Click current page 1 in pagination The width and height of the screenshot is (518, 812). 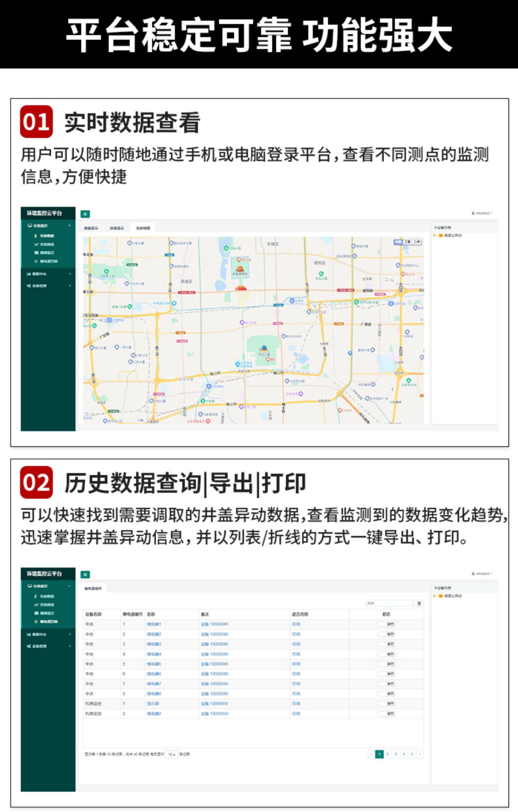point(380,754)
